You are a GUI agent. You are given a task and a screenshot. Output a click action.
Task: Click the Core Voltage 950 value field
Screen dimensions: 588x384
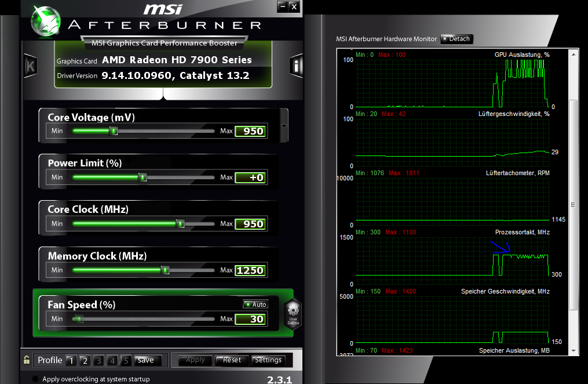click(251, 131)
